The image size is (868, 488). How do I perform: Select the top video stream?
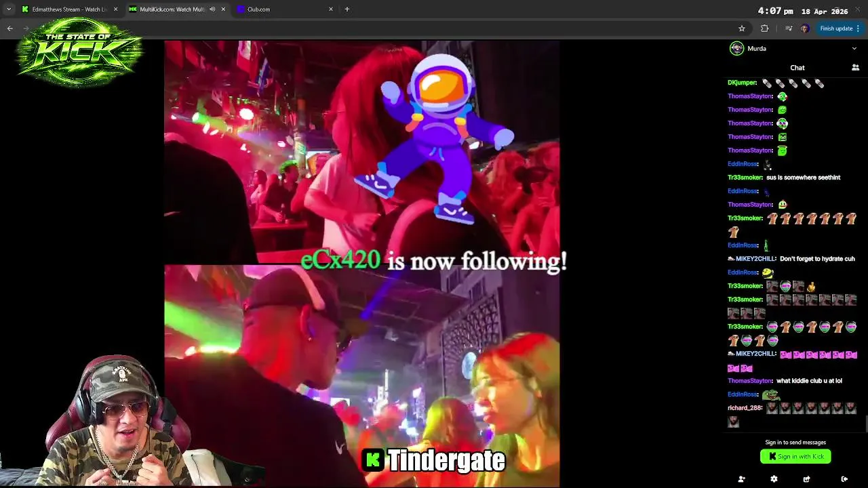[x=361, y=152]
